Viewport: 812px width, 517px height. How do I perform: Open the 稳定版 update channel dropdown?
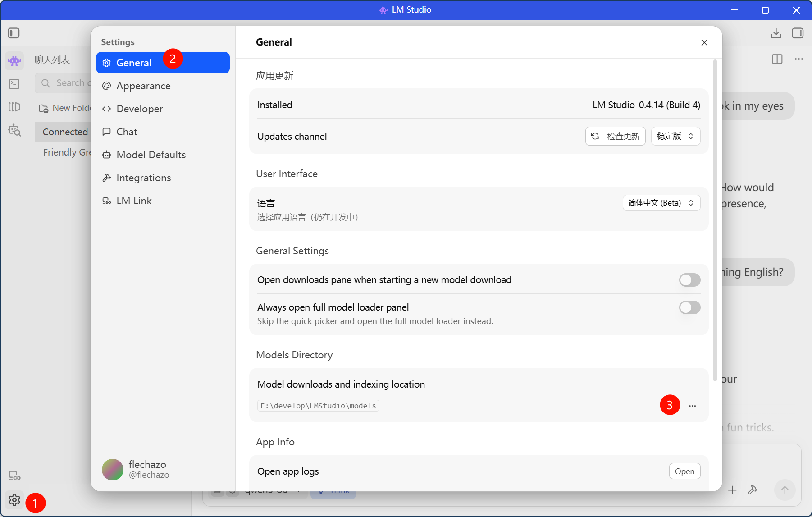tap(675, 136)
